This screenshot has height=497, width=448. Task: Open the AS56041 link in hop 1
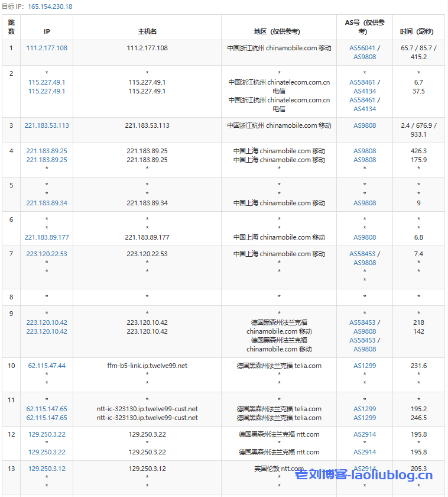(x=362, y=48)
